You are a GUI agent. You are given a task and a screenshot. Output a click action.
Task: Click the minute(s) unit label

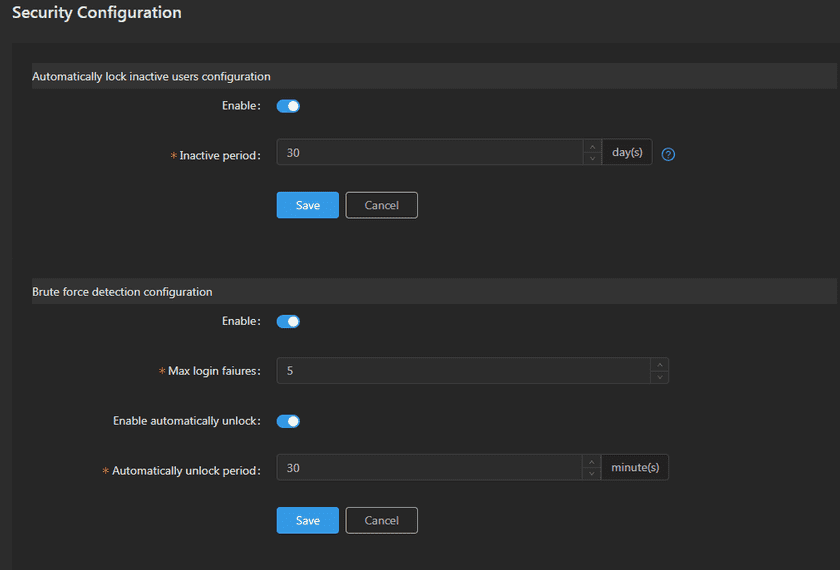click(635, 468)
